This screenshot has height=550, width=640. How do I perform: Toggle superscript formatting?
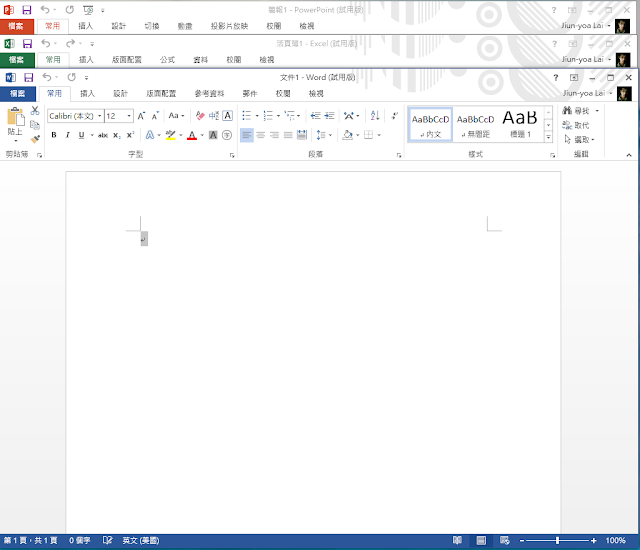point(130,135)
